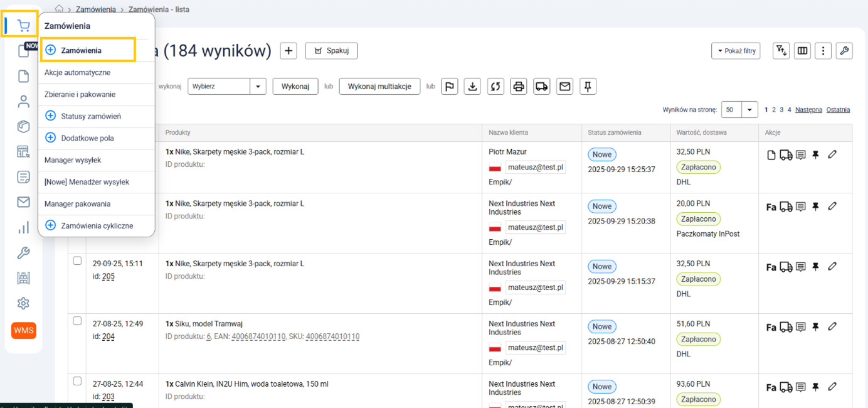Viewport: 868px width, 408px height.
Task: Click the download icon in the toolbar
Action: point(472,87)
